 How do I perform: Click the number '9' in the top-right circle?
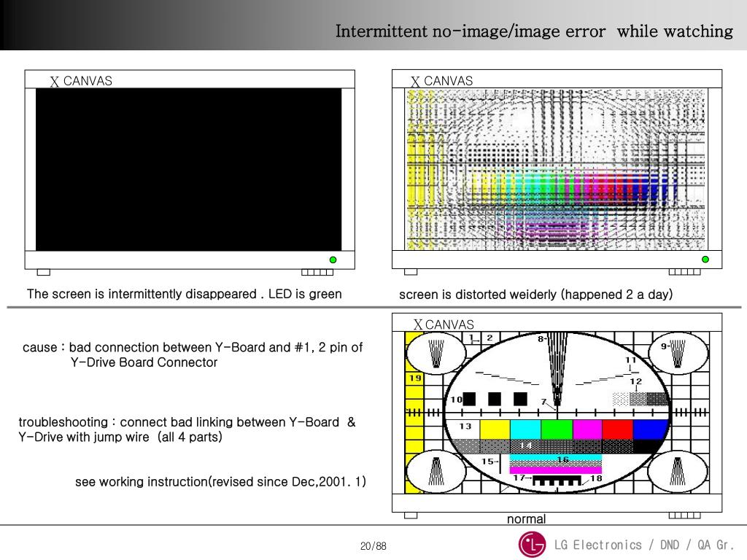tap(663, 346)
